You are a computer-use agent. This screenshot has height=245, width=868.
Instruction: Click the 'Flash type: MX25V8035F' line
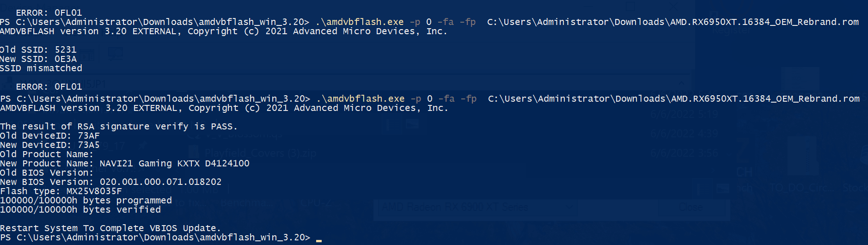tap(61, 191)
